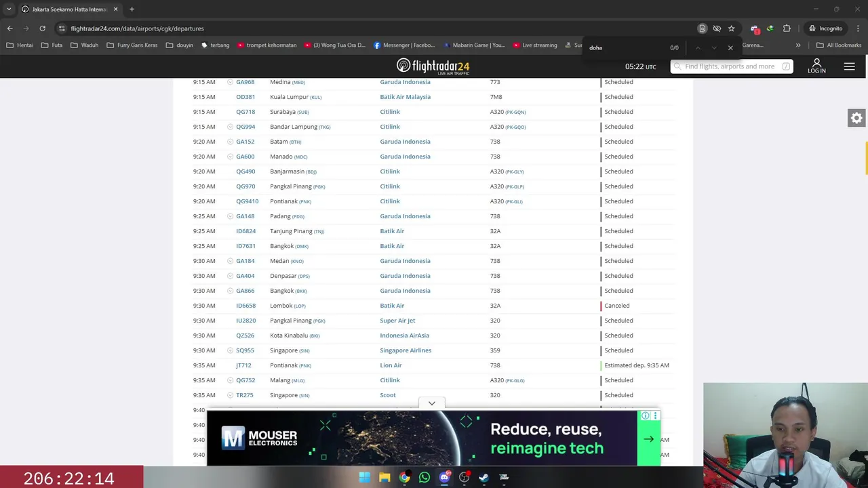View the site information icon in the address bar

[x=62, y=28]
